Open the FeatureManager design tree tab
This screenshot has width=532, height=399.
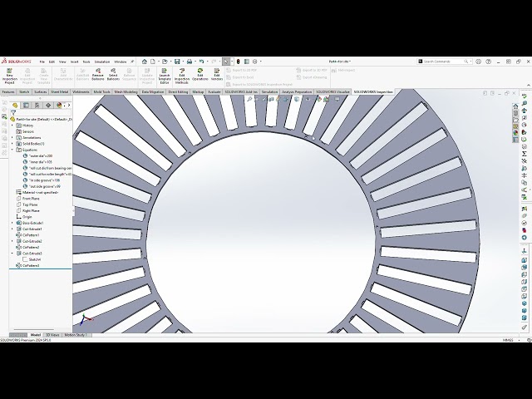coord(15,106)
